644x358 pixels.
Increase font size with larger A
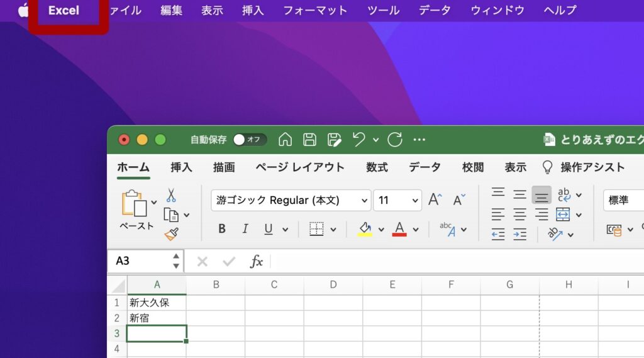tap(435, 199)
